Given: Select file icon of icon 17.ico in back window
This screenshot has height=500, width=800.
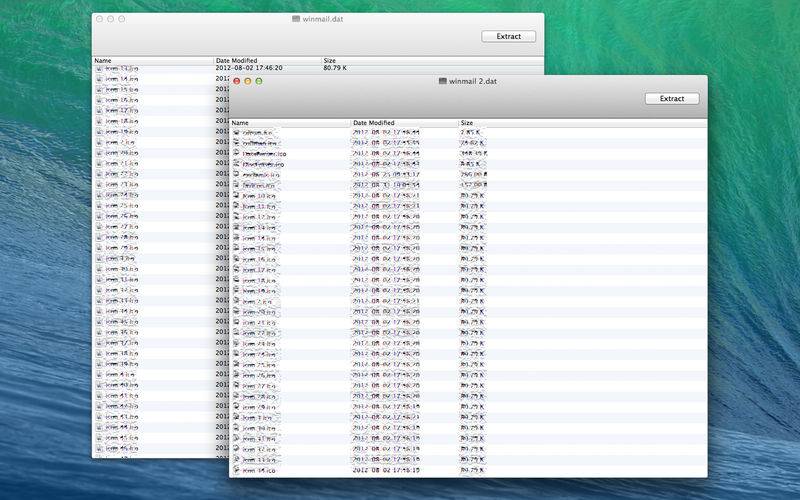Looking at the screenshot, I should [99, 110].
